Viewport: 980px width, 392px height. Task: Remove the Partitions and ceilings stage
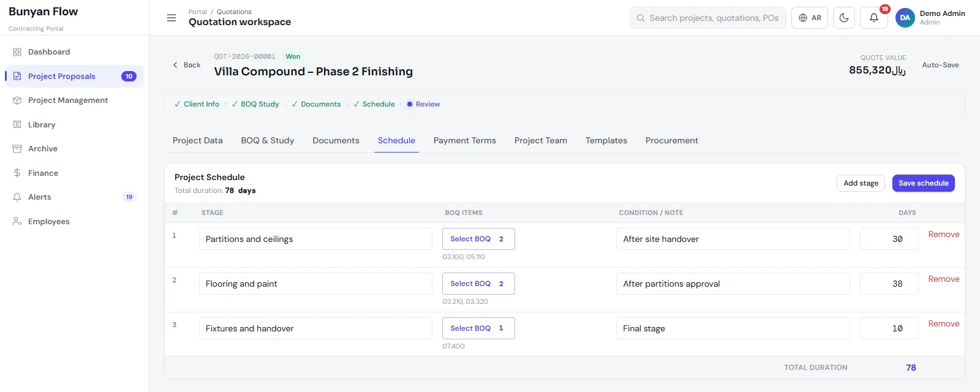coord(943,235)
